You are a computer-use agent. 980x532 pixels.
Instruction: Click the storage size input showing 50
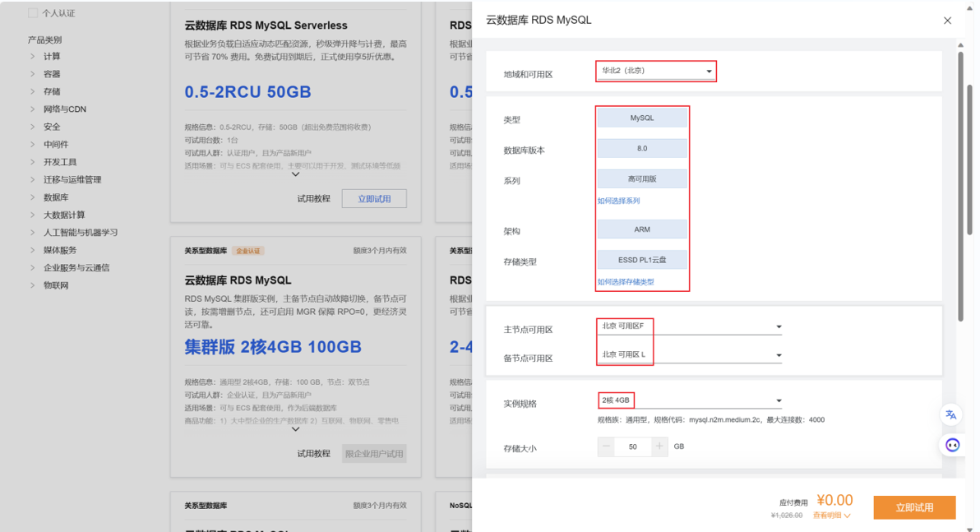pyautogui.click(x=632, y=446)
